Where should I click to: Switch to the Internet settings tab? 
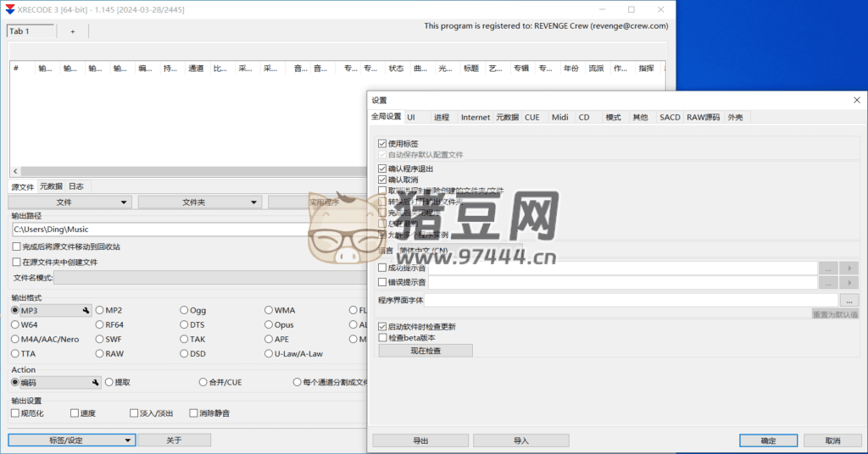pyautogui.click(x=475, y=117)
